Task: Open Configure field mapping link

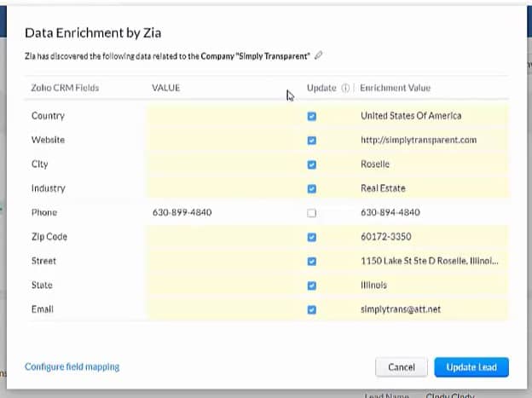Action: pyautogui.click(x=72, y=366)
